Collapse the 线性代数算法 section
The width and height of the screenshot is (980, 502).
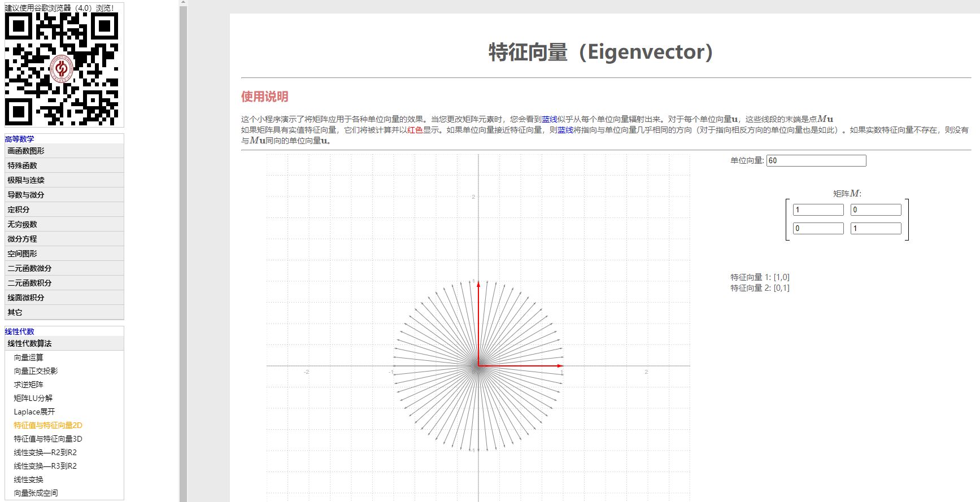tap(29, 343)
